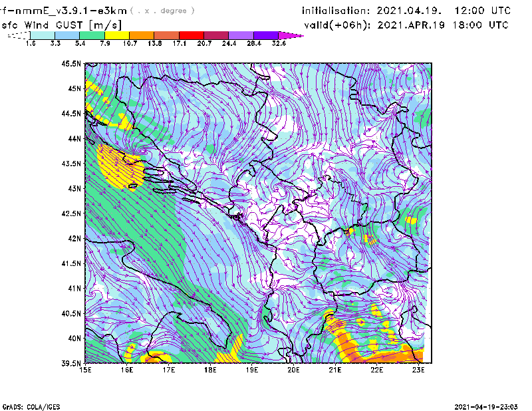532x411 pixels.
Task: Click the 41N latitude label
Action: [74, 289]
